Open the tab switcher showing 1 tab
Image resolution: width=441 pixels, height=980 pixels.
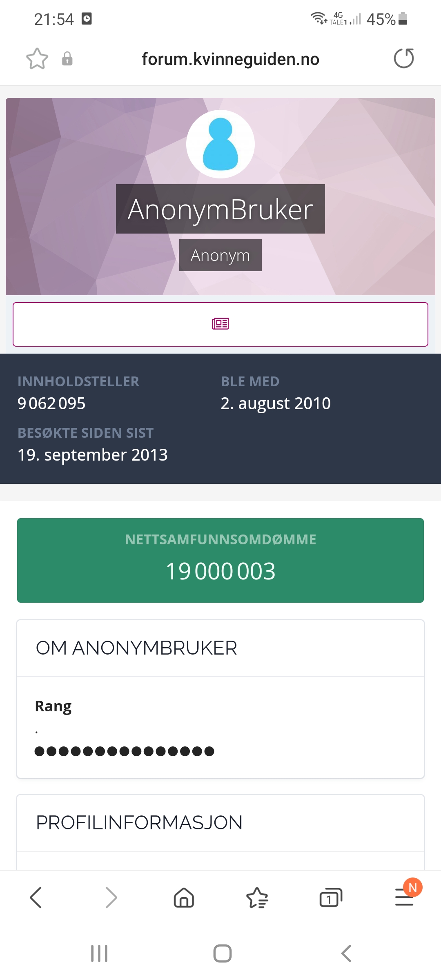tap(331, 898)
